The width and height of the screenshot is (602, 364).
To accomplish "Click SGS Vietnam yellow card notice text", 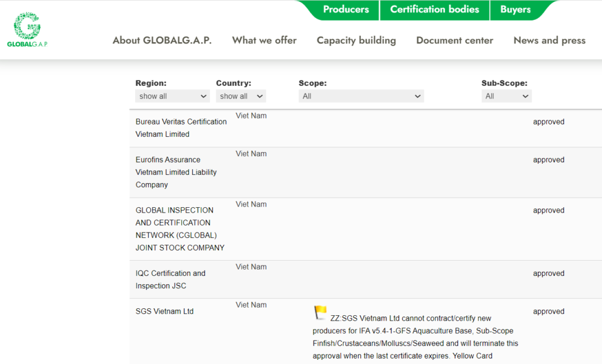I will [x=416, y=337].
